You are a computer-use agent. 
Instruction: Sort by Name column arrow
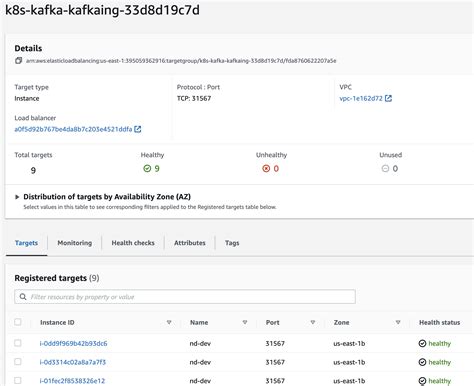click(x=245, y=322)
